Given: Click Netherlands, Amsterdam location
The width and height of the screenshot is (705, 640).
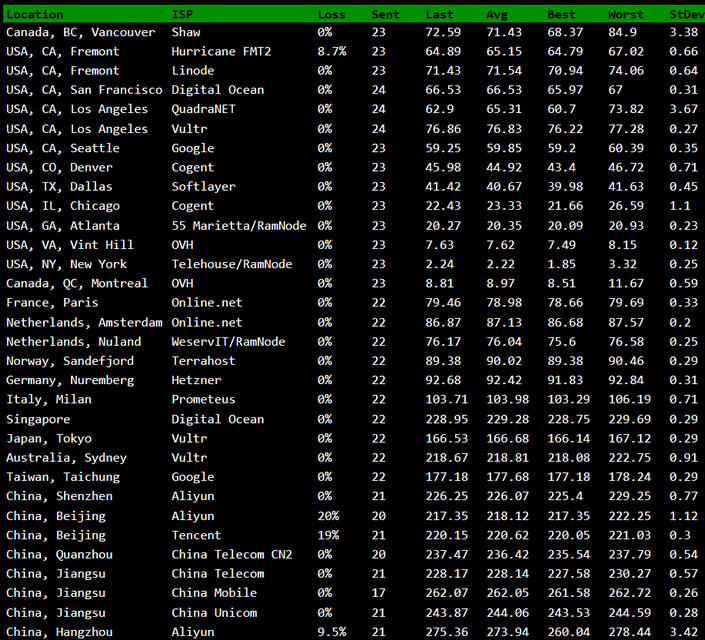Looking at the screenshot, I should (84, 322).
